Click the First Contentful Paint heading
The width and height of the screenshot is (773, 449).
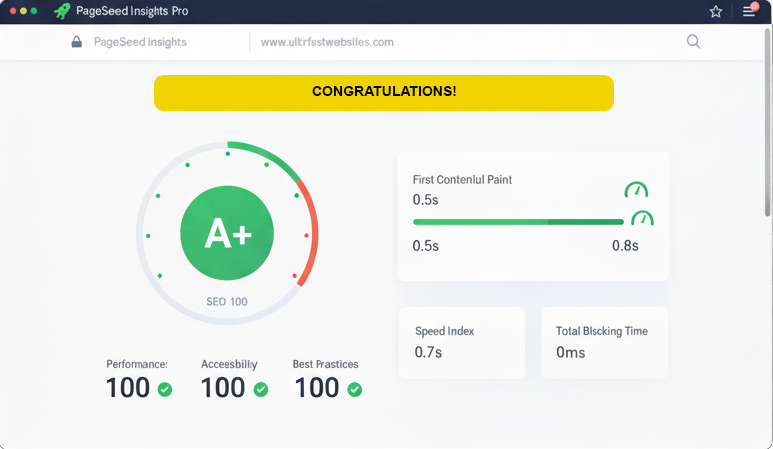462,179
